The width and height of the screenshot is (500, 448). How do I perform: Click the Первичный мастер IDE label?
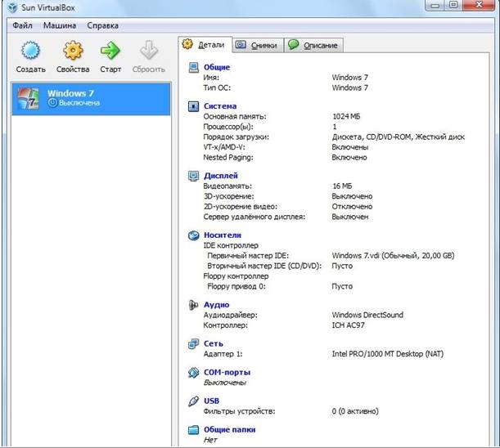pos(248,256)
